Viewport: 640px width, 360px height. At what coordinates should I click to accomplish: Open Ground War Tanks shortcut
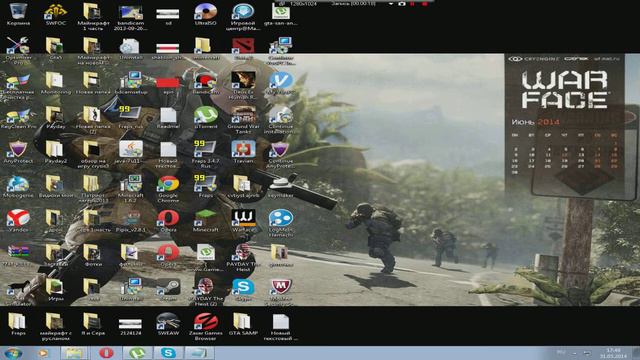[x=243, y=119]
